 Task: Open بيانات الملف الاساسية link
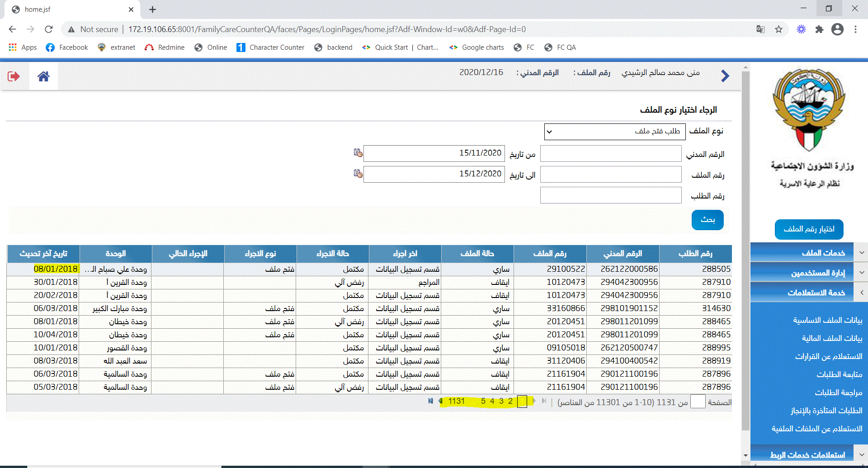(x=827, y=320)
